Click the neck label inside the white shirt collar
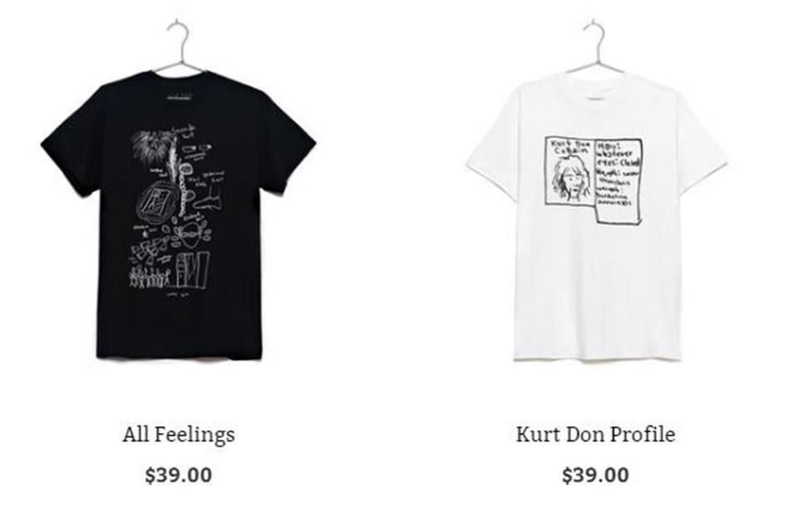This screenshot has width=798, height=532. click(x=595, y=99)
